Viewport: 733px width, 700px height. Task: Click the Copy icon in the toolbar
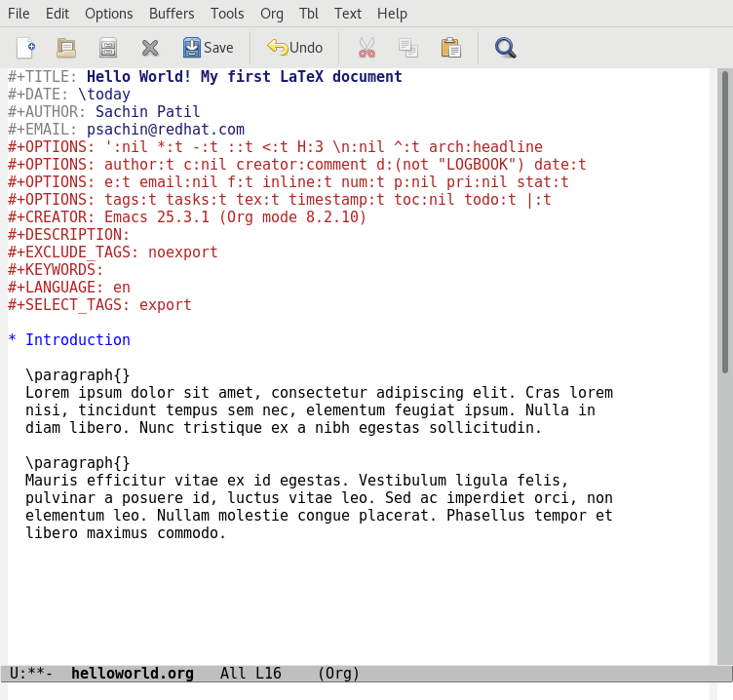click(x=407, y=48)
